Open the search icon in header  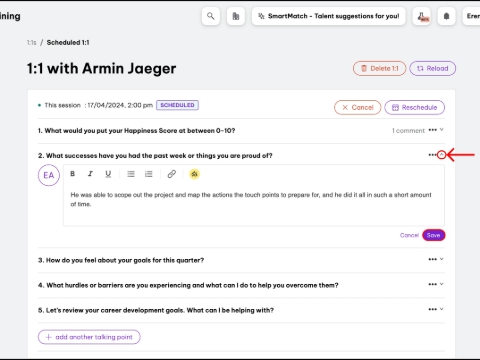click(211, 16)
